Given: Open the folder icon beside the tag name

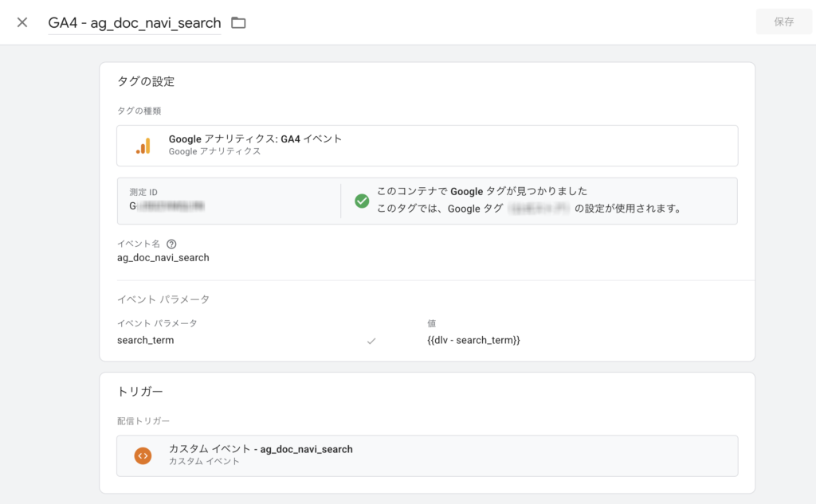Looking at the screenshot, I should pyautogui.click(x=238, y=23).
